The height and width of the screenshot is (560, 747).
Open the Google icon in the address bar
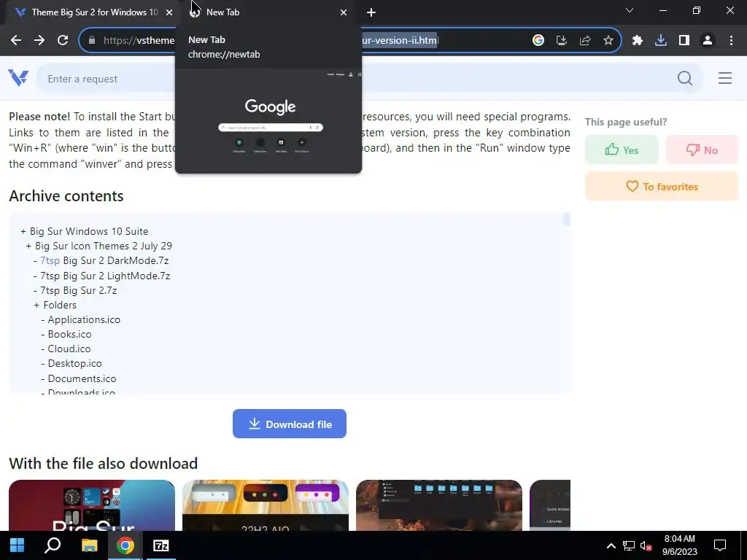coord(538,41)
